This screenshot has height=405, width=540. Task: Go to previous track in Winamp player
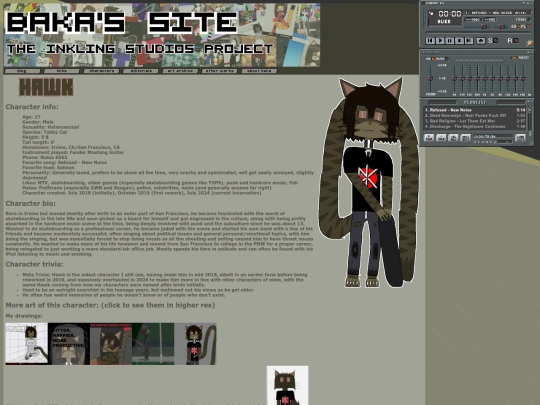tap(430, 41)
